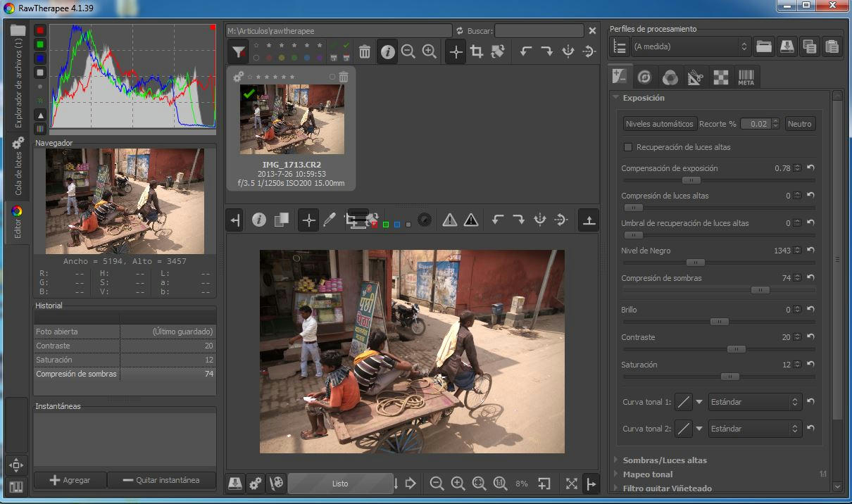Select the IMG_1713.CR2 thumbnail

tap(292, 119)
